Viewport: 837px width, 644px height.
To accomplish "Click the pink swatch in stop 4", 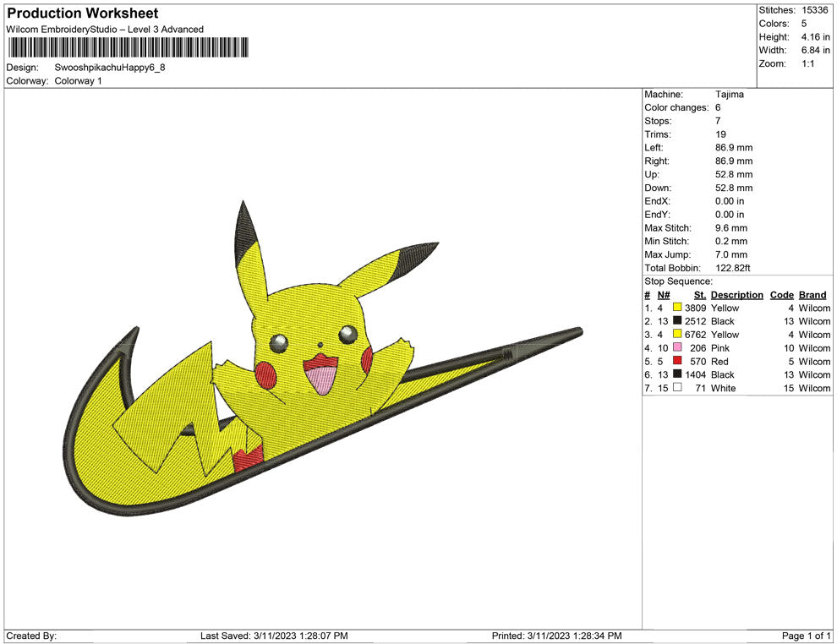I will point(677,347).
